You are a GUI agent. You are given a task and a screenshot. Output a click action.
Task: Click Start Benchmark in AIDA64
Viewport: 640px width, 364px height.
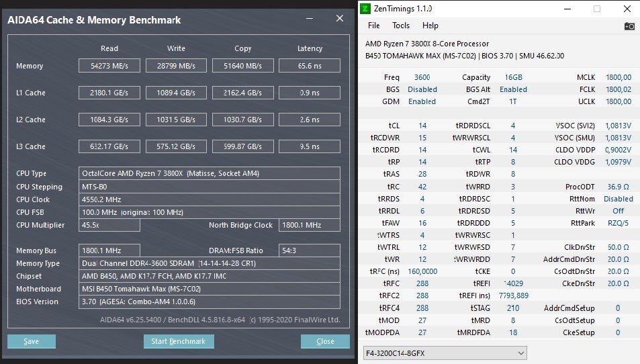pos(179,342)
